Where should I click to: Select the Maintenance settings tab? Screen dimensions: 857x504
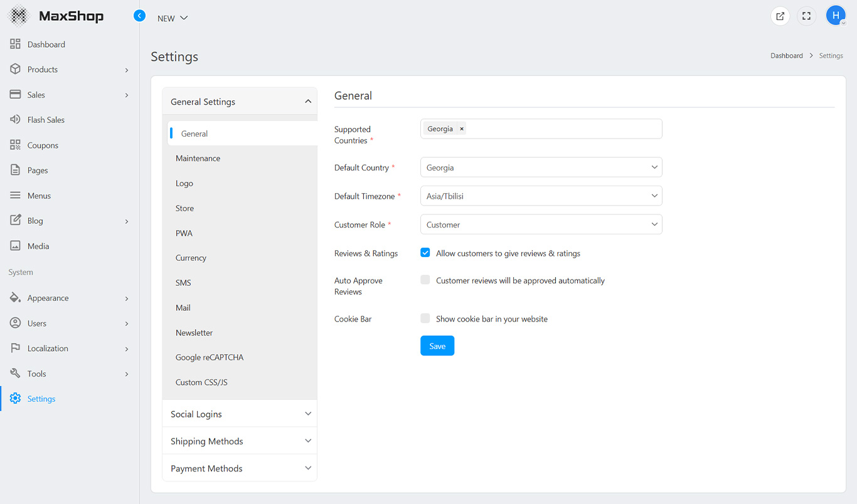pos(198,159)
